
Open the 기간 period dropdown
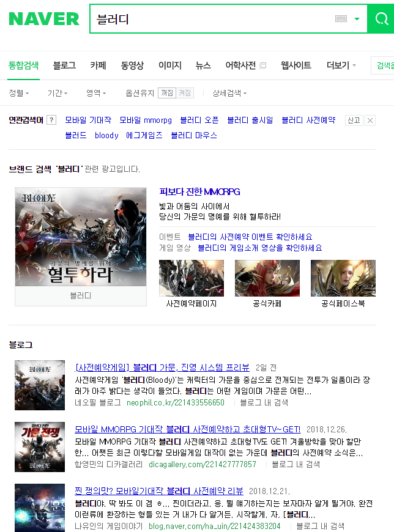tap(58, 93)
